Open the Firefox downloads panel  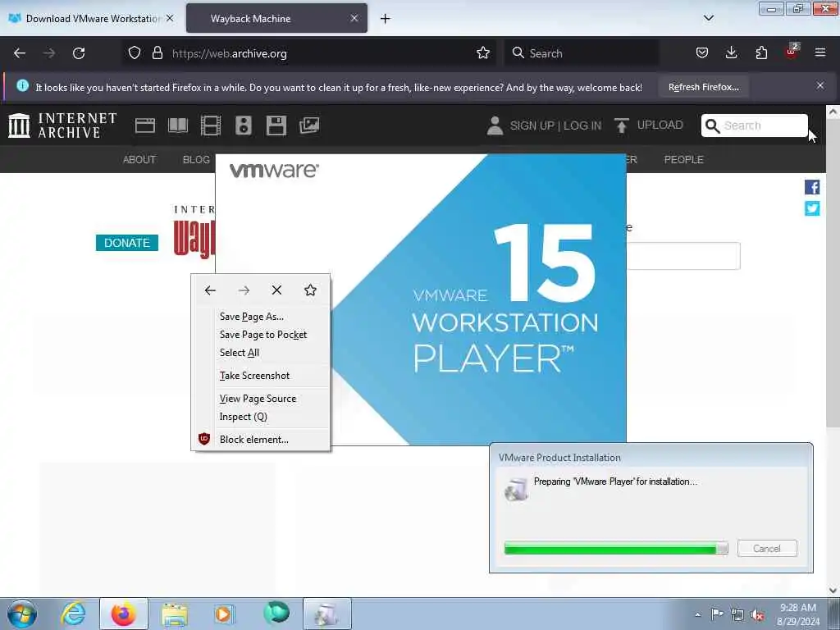pos(731,52)
